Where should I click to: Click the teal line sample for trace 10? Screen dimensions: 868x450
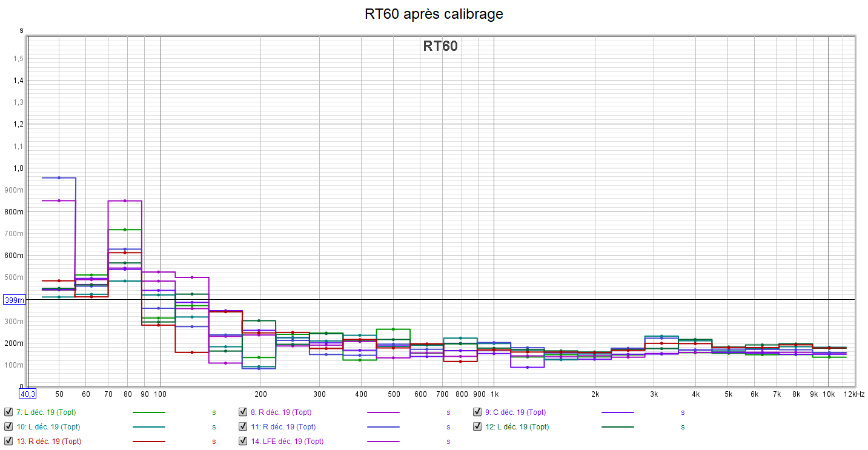148,427
